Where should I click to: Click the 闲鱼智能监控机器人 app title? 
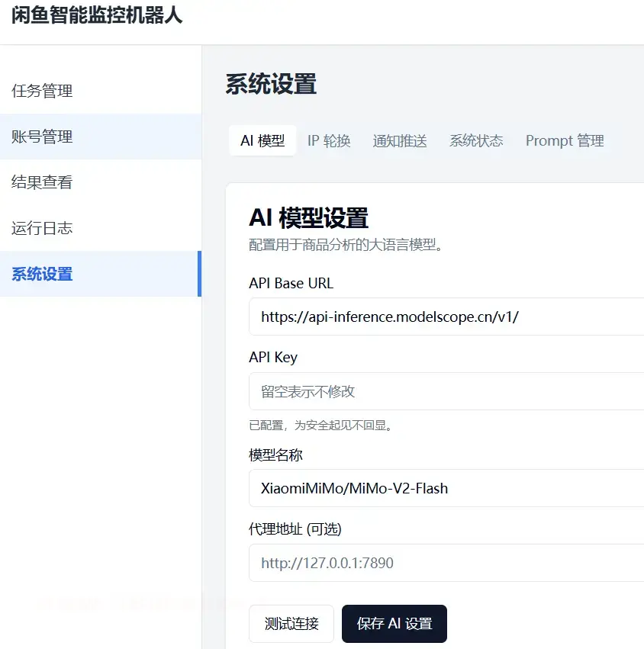click(x=97, y=16)
